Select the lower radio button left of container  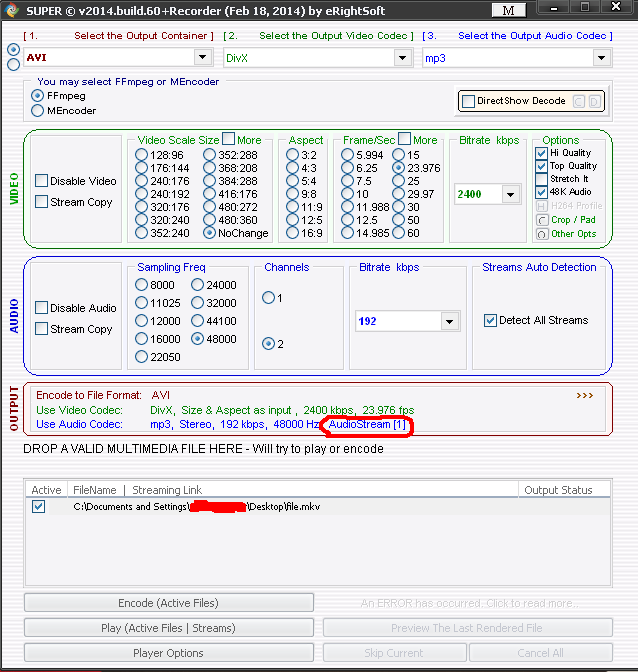[x=14, y=64]
